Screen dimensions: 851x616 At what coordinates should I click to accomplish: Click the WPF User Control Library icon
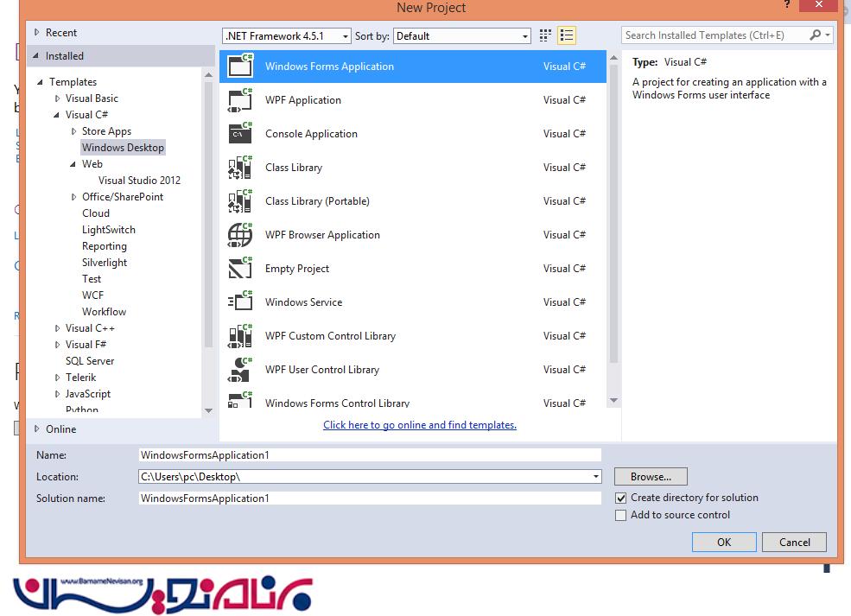tap(240, 369)
